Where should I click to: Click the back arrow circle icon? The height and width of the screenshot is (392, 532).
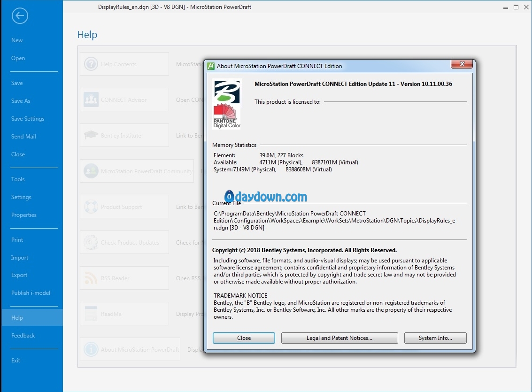pos(20,15)
